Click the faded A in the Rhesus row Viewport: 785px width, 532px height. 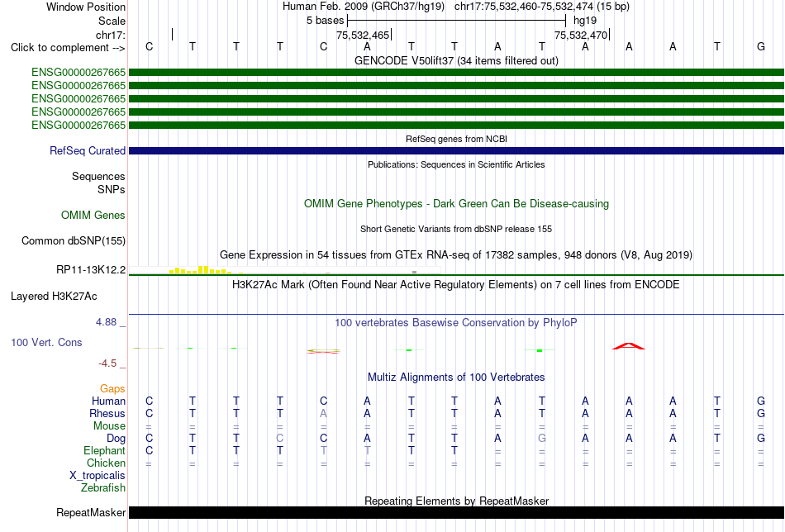point(323,413)
